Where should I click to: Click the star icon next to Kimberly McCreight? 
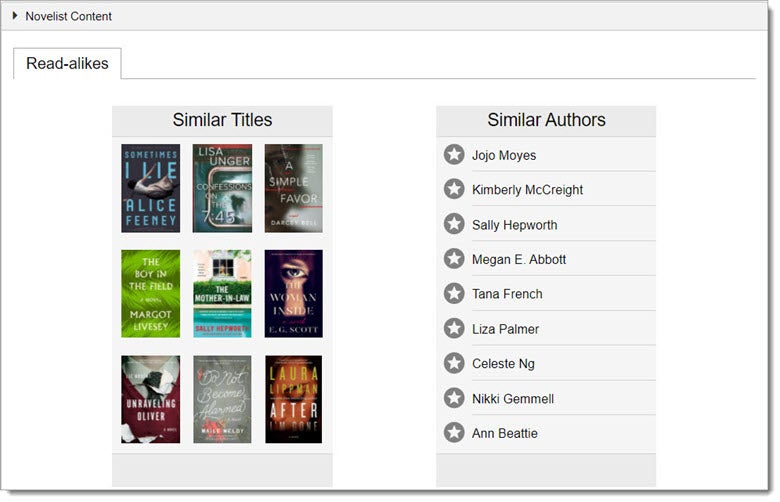click(454, 189)
